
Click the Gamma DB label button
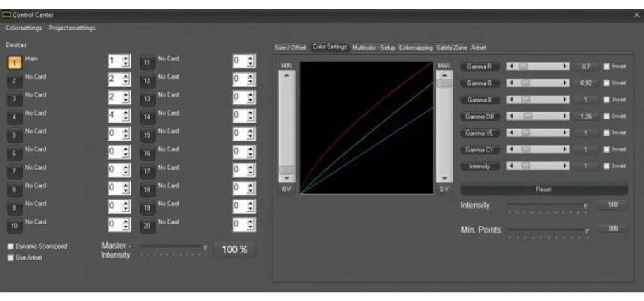pos(480,116)
